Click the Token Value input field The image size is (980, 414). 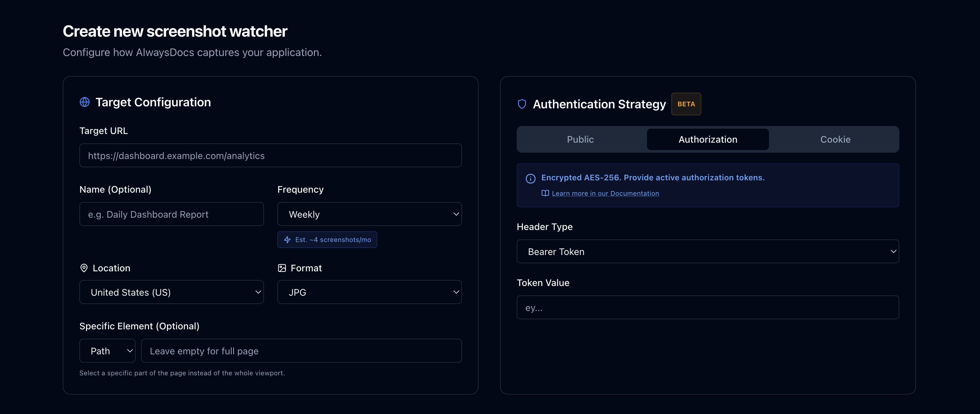click(707, 307)
